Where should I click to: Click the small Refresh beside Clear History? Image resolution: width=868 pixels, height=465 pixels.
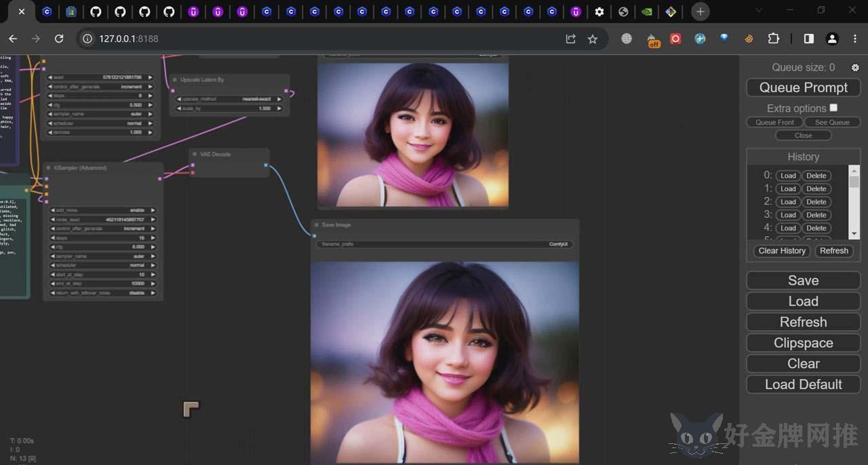(834, 251)
